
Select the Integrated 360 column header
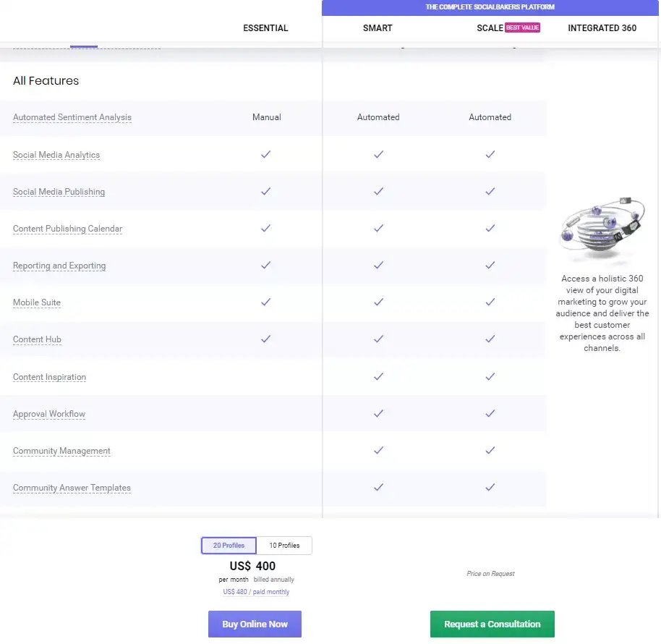pyautogui.click(x=602, y=28)
